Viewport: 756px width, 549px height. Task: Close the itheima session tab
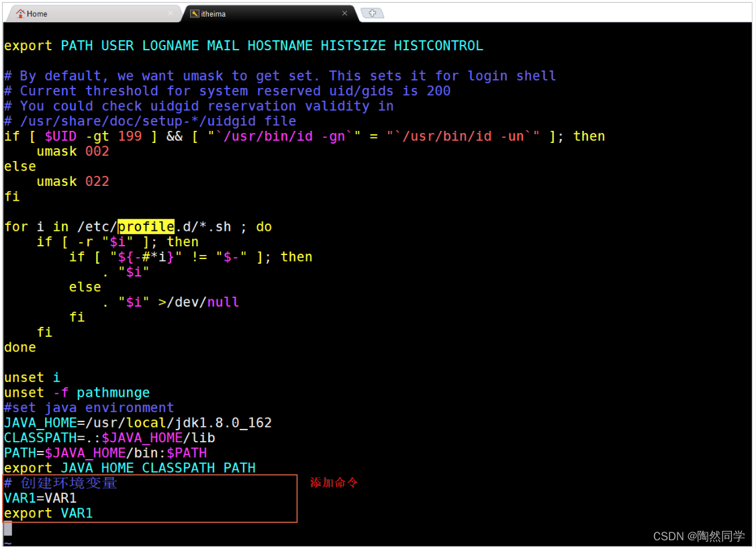[345, 13]
